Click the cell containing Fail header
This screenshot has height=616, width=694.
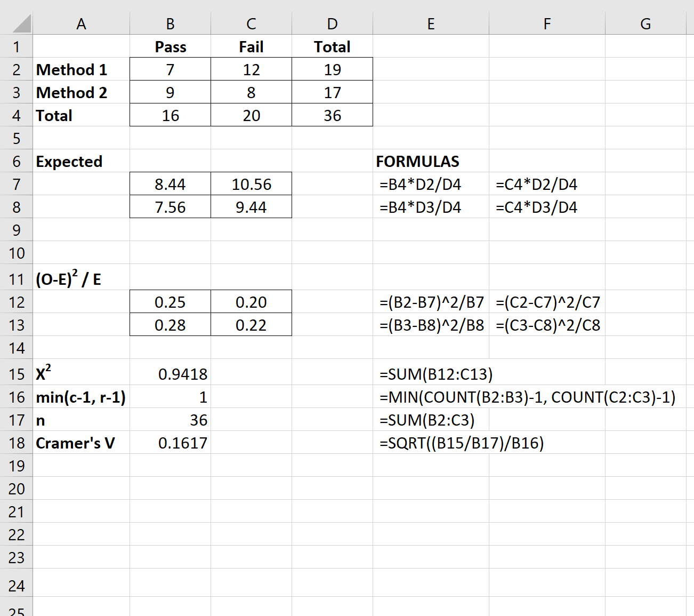click(x=251, y=46)
